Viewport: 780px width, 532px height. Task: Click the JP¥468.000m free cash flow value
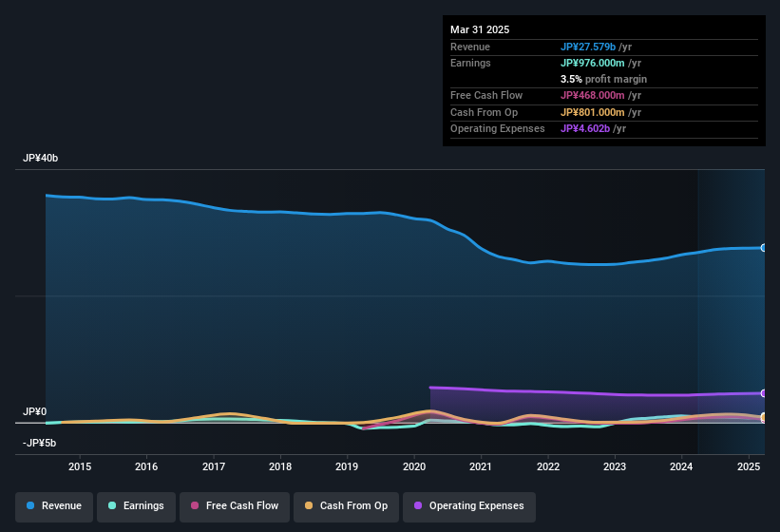pos(593,95)
